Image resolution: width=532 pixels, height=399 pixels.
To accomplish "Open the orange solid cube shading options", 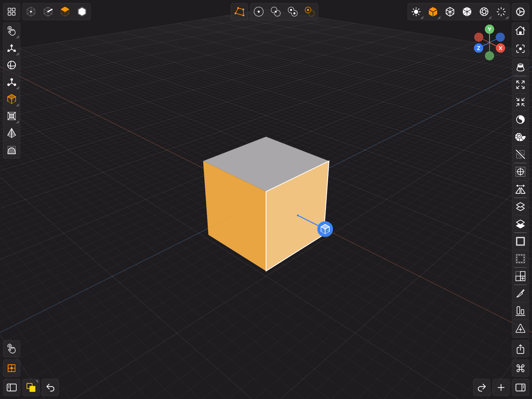I will tap(433, 12).
